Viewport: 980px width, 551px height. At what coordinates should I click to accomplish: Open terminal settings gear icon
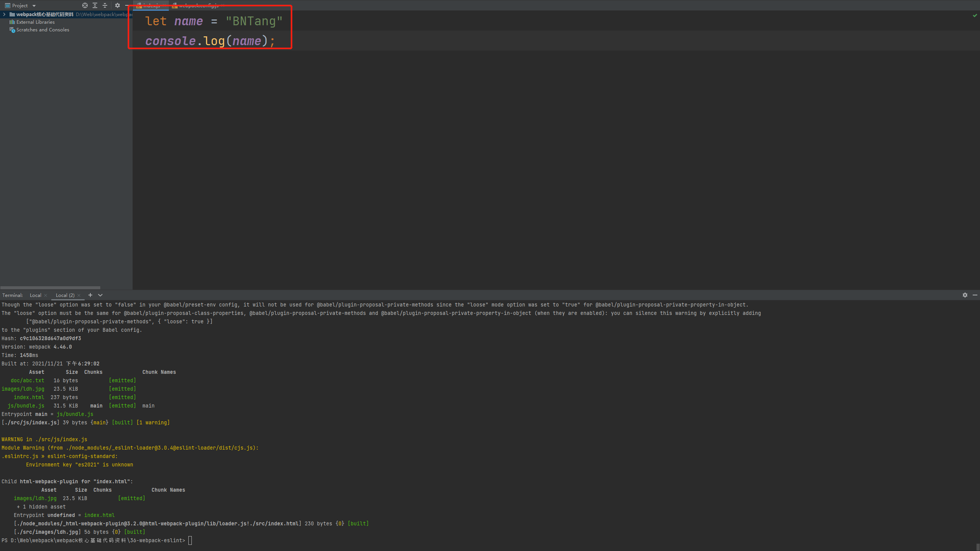965,295
